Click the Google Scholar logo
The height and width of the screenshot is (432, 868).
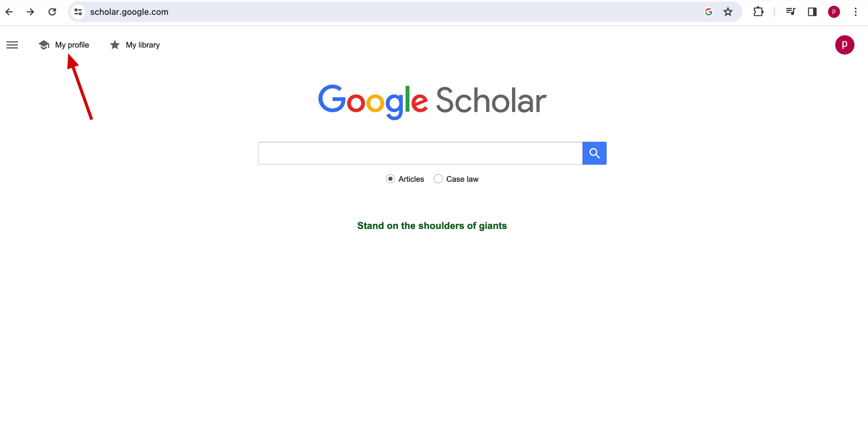[x=432, y=101]
